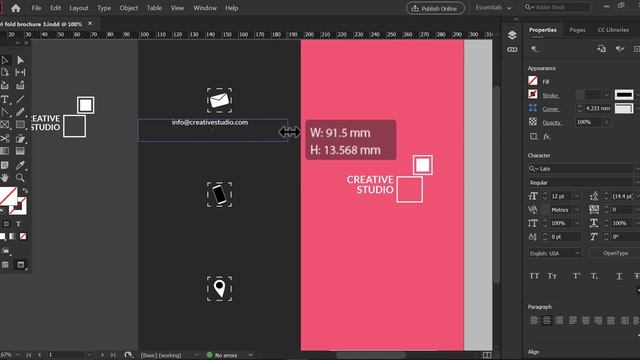Click the Swap Fill and Stroke arrow
Image resolution: width=640 pixels, height=360 pixels.
pyautogui.click(x=25, y=191)
